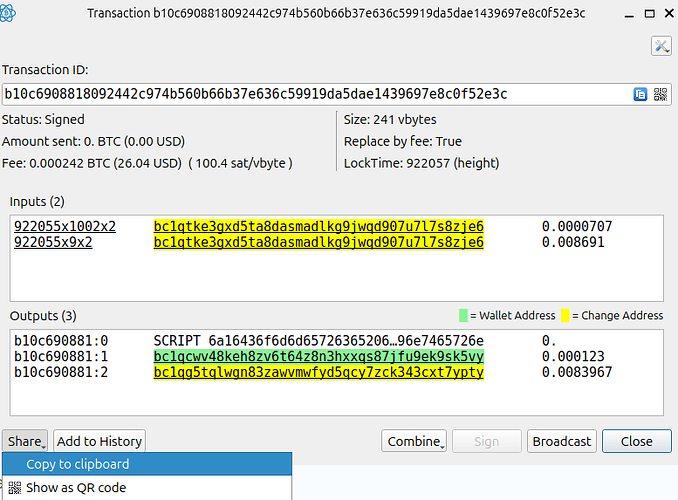Open input outpoint 922055x9x2

(53, 242)
